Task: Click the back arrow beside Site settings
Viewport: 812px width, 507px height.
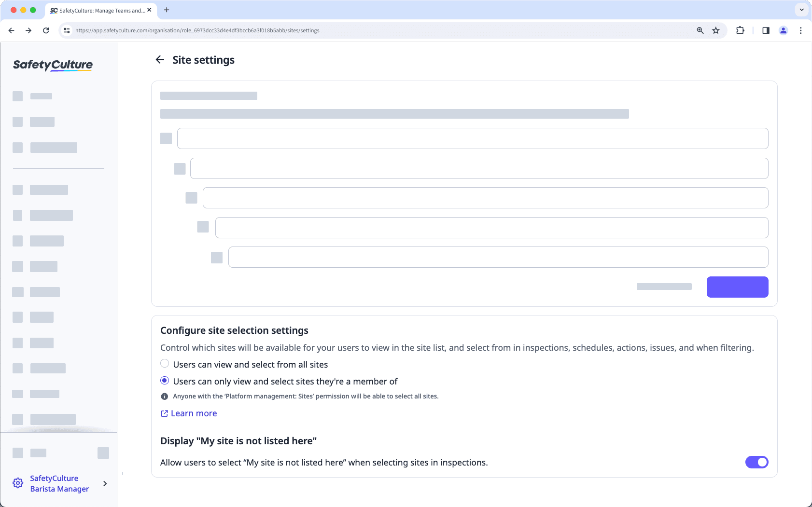Action: click(x=160, y=59)
